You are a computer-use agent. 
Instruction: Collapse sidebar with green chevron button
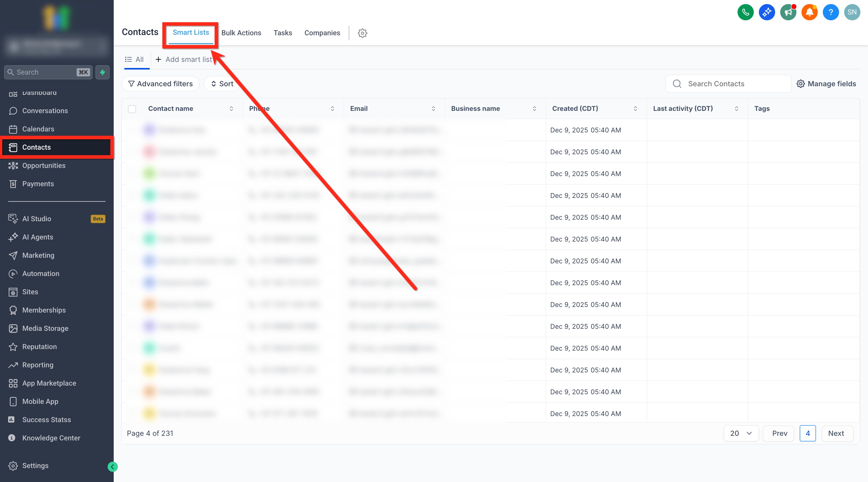tap(112, 467)
